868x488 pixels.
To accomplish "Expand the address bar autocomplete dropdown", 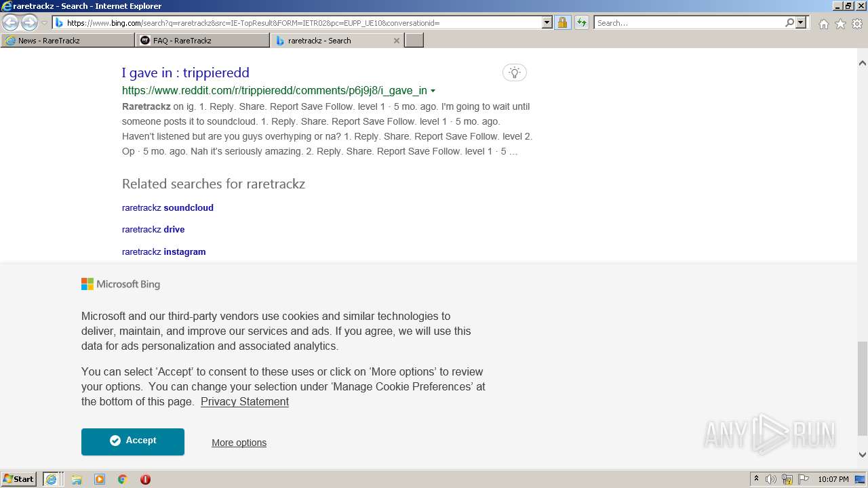I will pyautogui.click(x=547, y=23).
